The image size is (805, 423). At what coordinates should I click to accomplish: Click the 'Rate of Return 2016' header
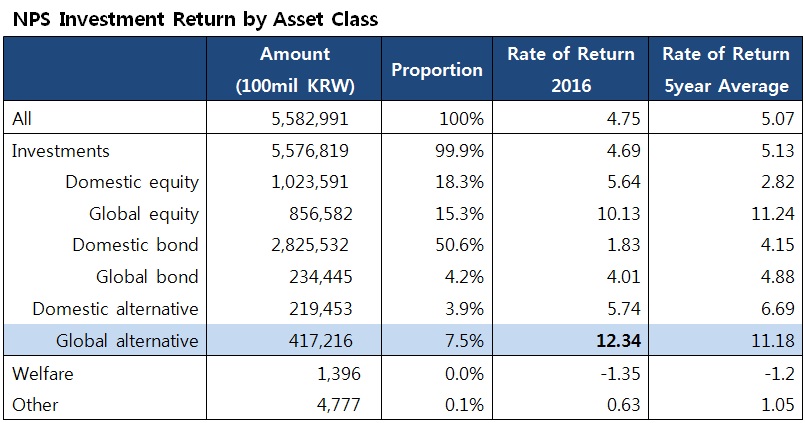point(571,69)
